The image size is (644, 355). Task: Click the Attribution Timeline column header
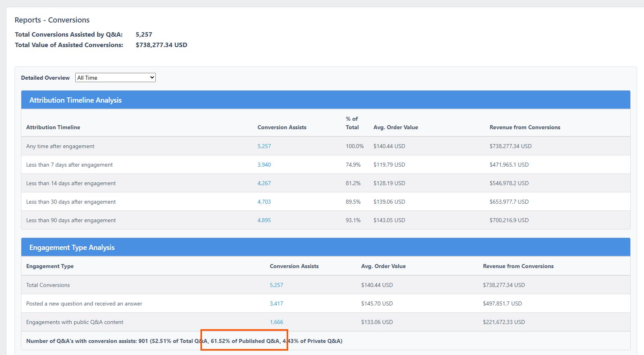click(x=53, y=127)
